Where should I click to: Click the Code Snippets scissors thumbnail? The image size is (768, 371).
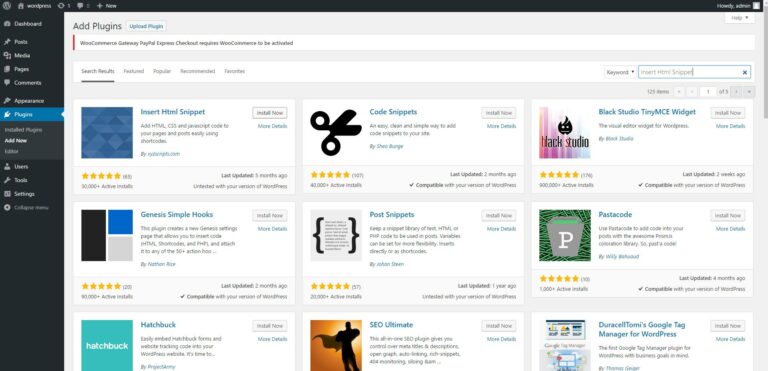[x=336, y=133]
